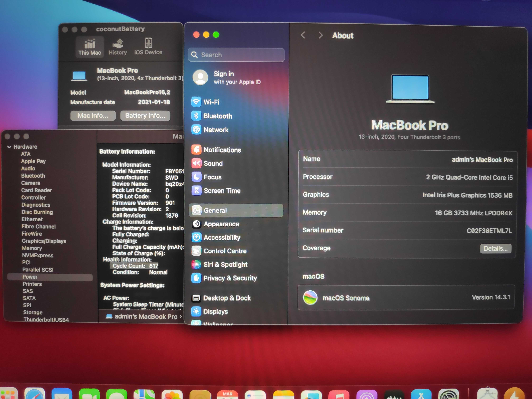Click the Coverage Details... button
This screenshot has width=532, height=399.
[x=496, y=248]
